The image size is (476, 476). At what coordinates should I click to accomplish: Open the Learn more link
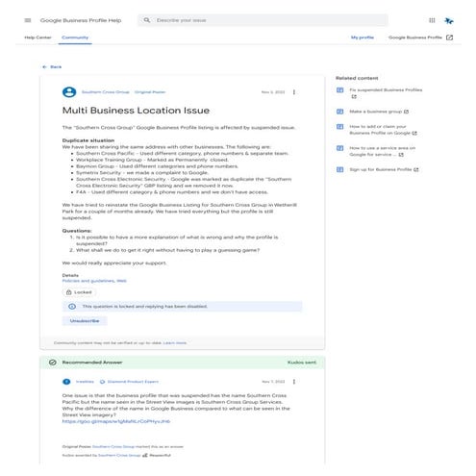point(175,343)
